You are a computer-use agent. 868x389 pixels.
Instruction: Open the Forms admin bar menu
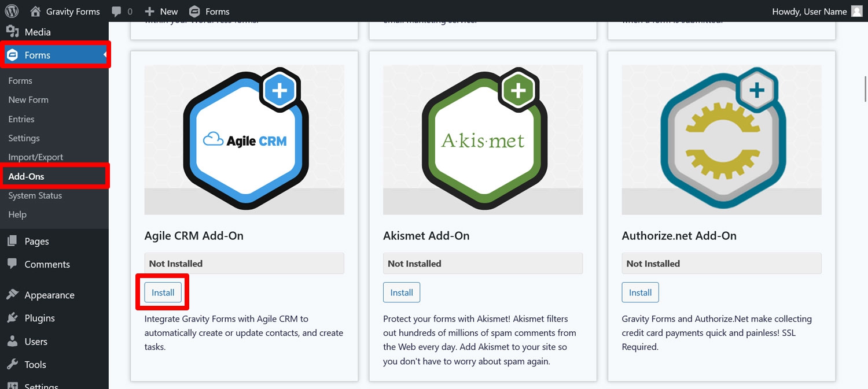coord(209,12)
